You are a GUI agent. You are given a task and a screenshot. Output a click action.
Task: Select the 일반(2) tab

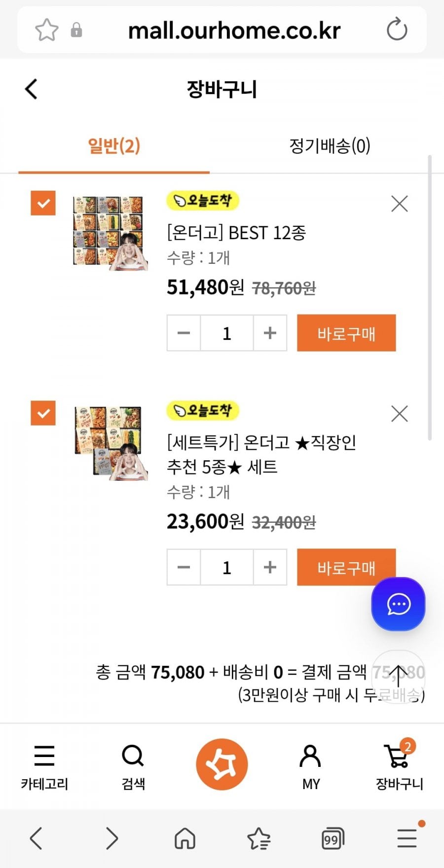tap(114, 146)
